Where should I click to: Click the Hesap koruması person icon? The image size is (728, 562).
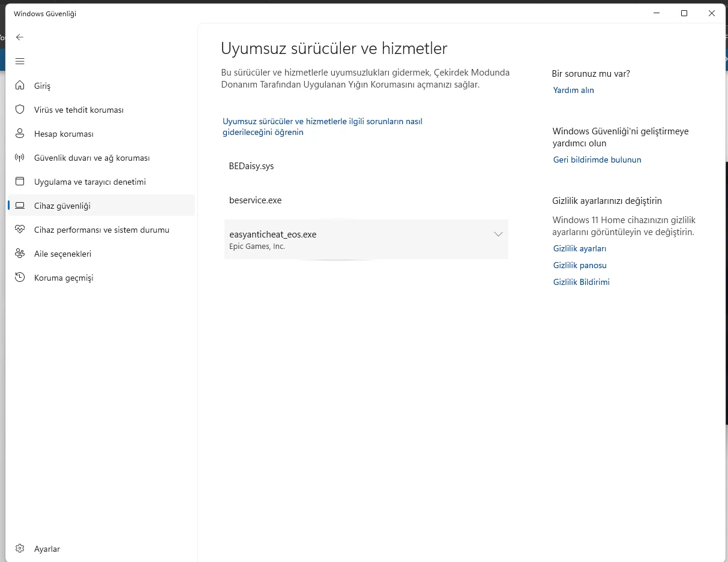coord(20,134)
